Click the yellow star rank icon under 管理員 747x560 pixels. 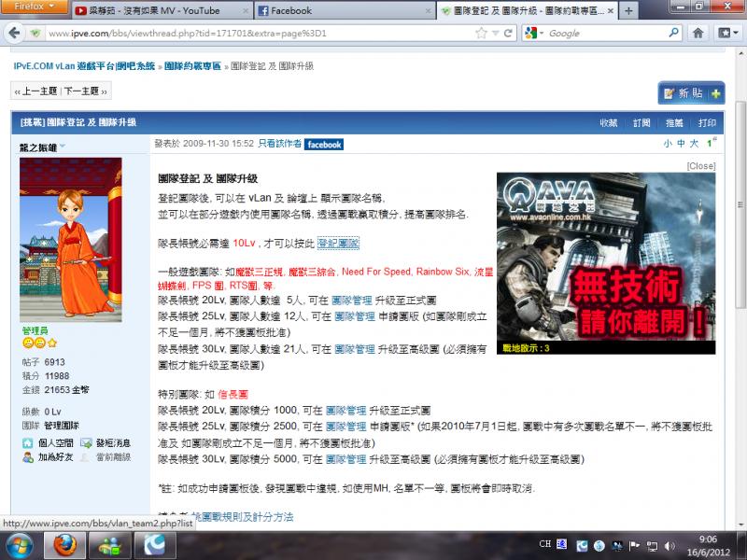click(52, 343)
